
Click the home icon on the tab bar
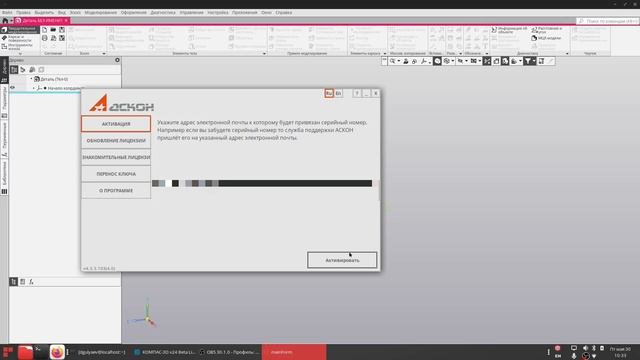[5, 20]
